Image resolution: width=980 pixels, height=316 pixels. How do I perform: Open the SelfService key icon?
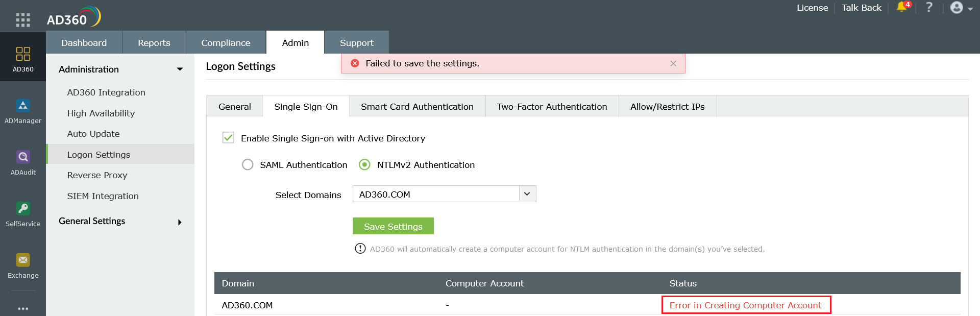click(23, 208)
